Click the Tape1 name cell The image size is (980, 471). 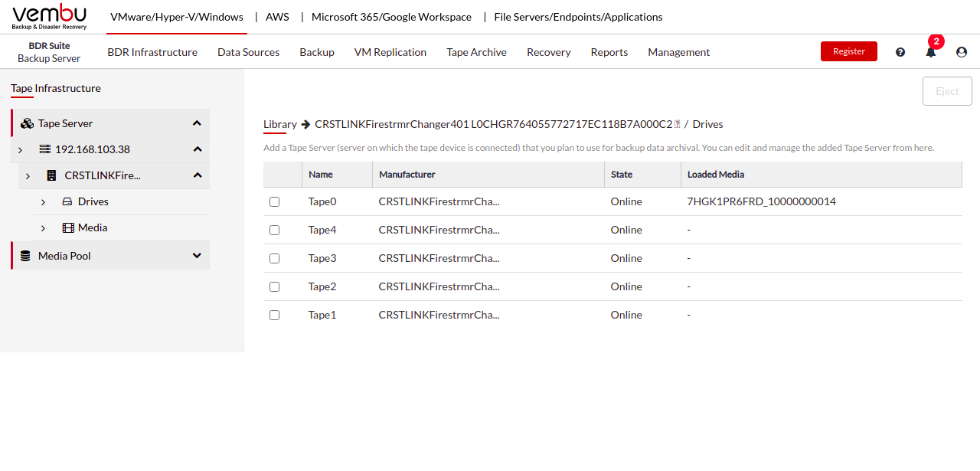pos(322,315)
